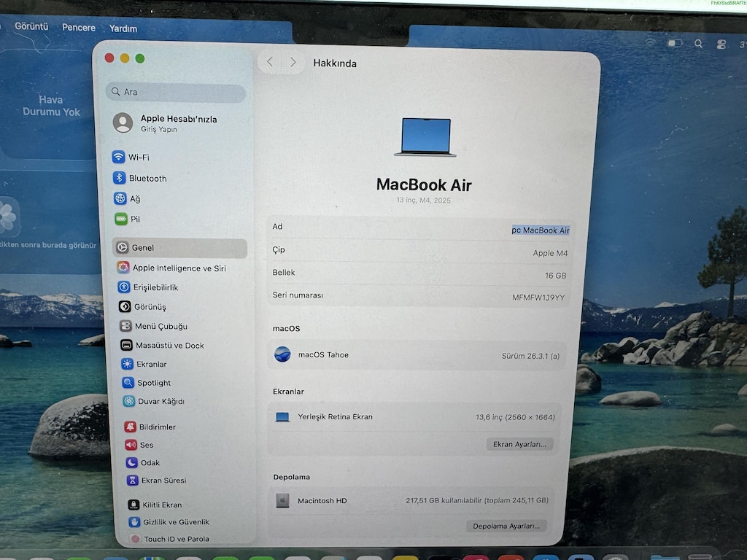Click the Apple account avatar icon
This screenshot has height=560, width=747.
click(123, 122)
